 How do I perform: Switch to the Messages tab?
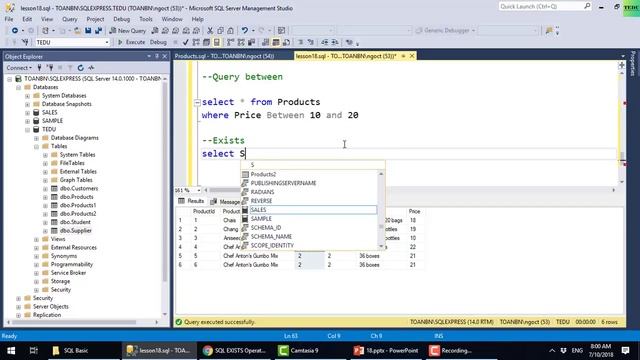coord(225,202)
